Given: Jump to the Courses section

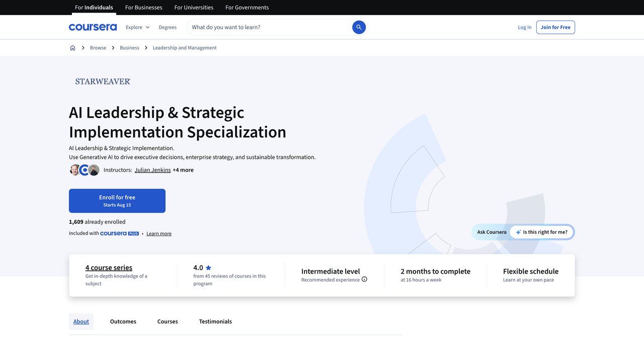Looking at the screenshot, I should click(168, 321).
